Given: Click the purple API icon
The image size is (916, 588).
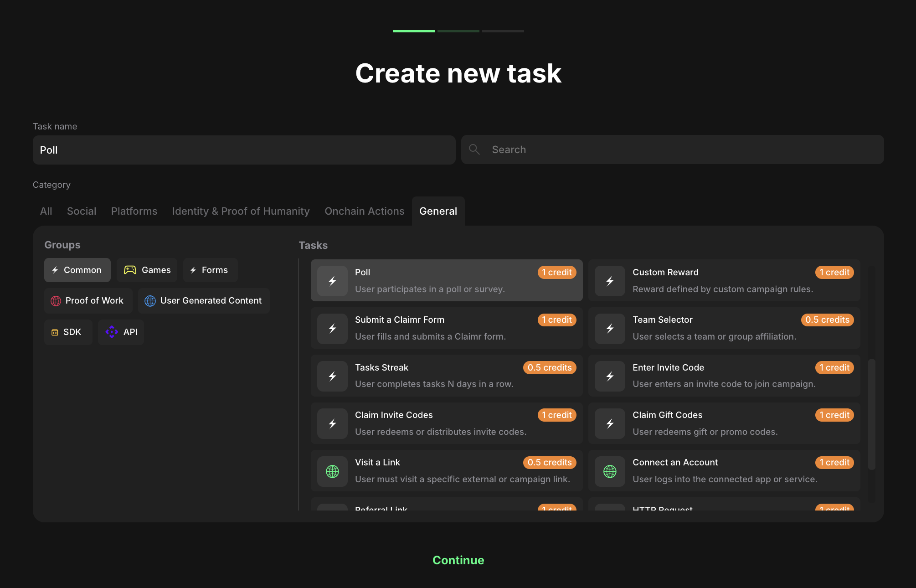Looking at the screenshot, I should [x=112, y=332].
